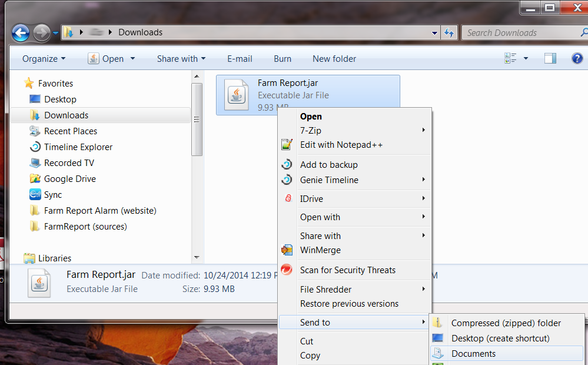This screenshot has width=588, height=365.
Task: Open the view options dropdown arrow
Action: coord(526,58)
